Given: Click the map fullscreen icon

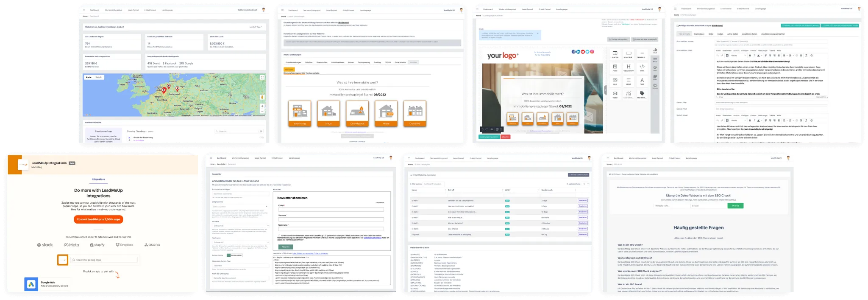Looking at the screenshot, I should [x=262, y=77].
